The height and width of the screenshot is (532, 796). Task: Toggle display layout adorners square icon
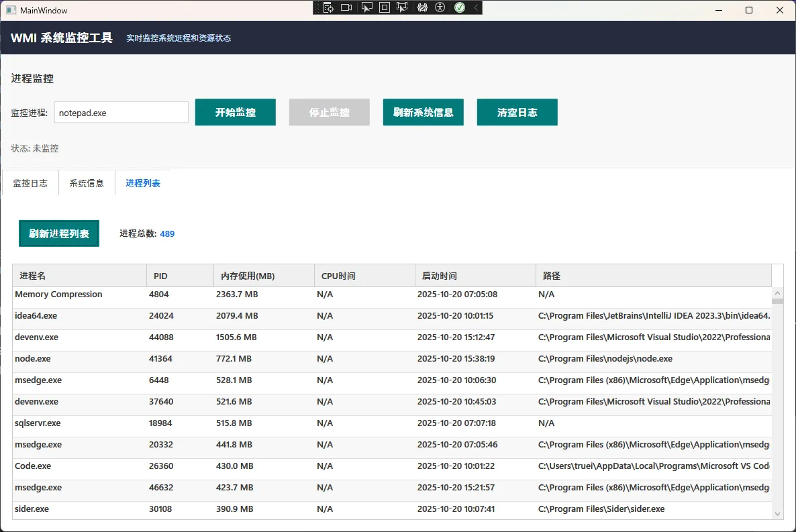tap(385, 8)
